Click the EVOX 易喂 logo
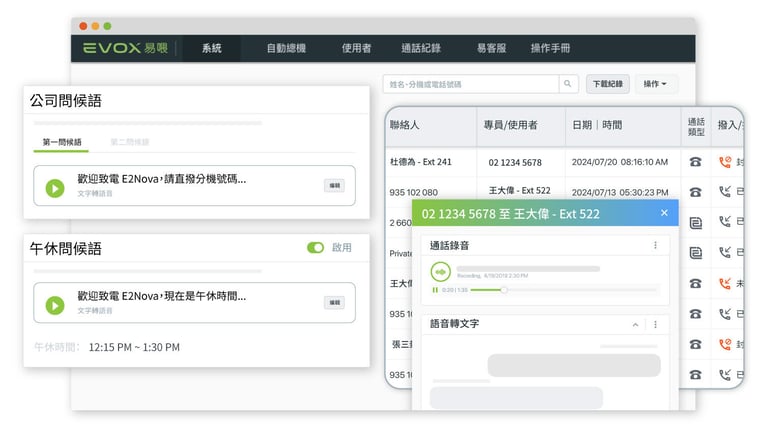Screen dimensions: 763x429 pos(125,48)
